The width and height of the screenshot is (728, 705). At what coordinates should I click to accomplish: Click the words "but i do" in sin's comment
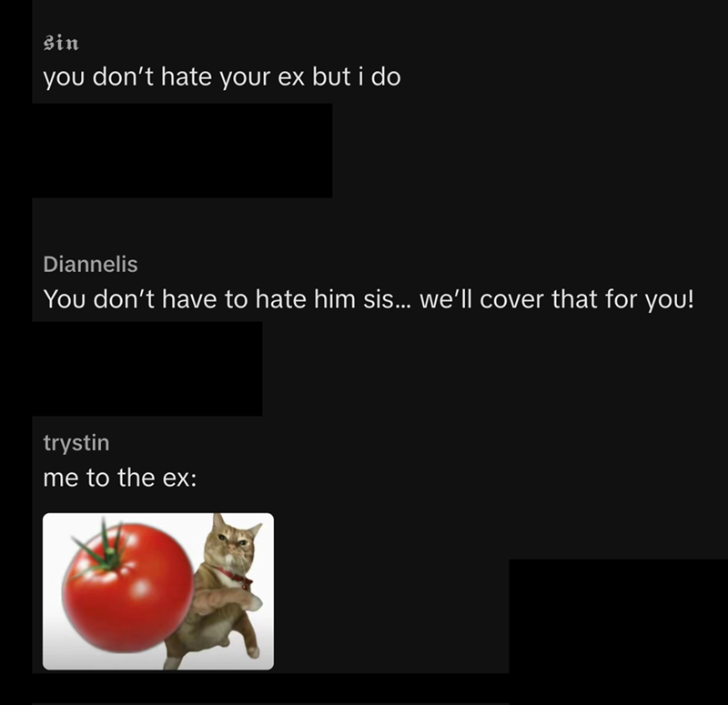pos(356,76)
